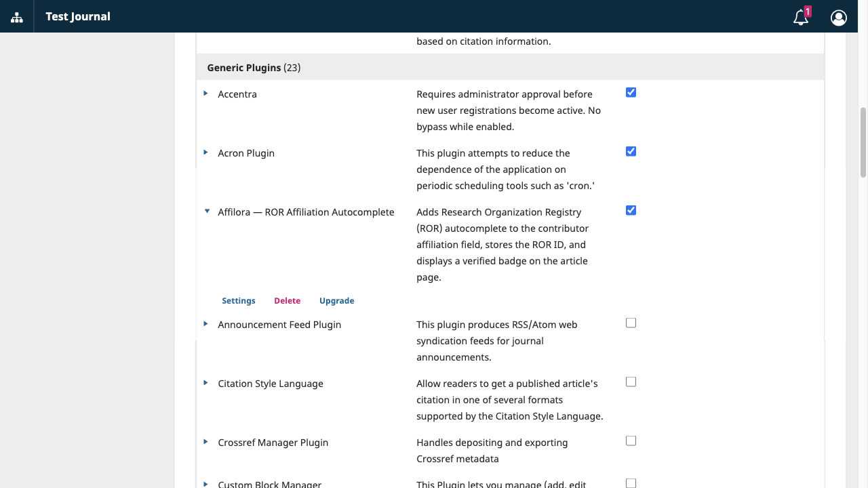868x488 pixels.
Task: Expand the Crossref Manager Plugin row
Action: tap(205, 442)
